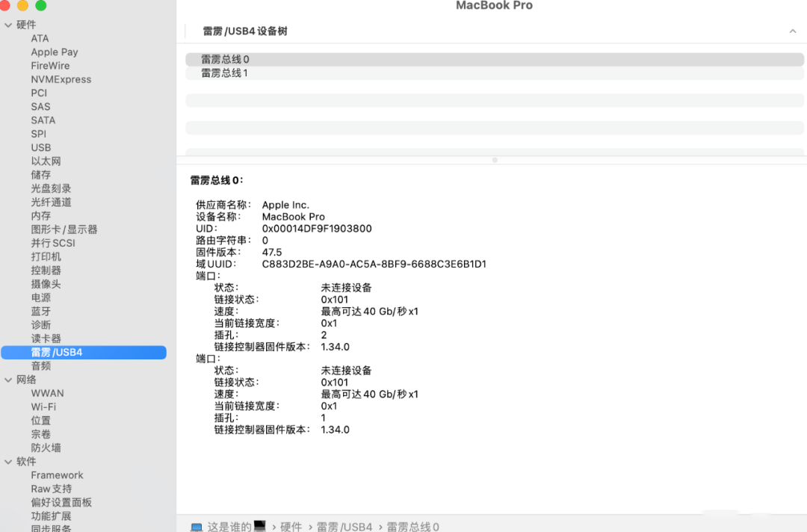Open USB hardware entry

pyautogui.click(x=40, y=148)
